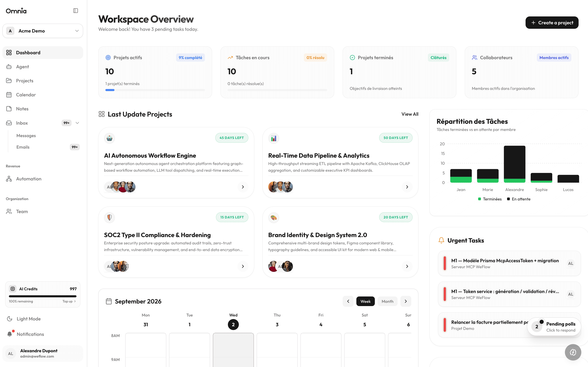The width and height of the screenshot is (588, 367).
Task: Click View All projects link
Action: tap(410, 114)
